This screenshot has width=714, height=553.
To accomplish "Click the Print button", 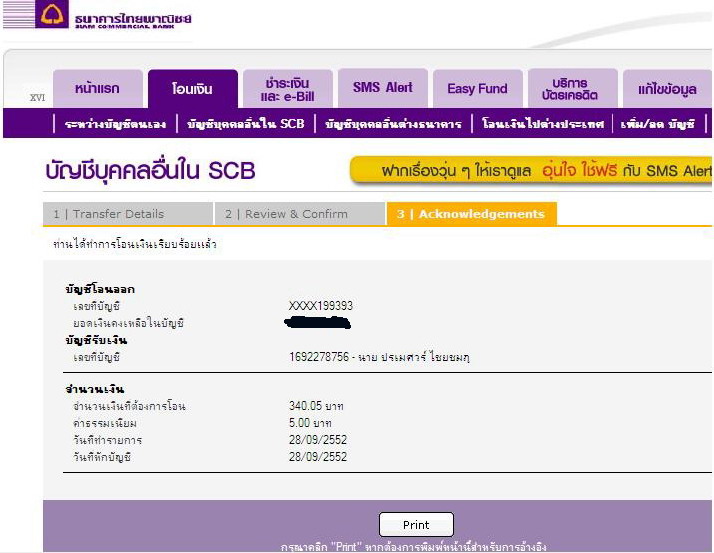I will [416, 525].
